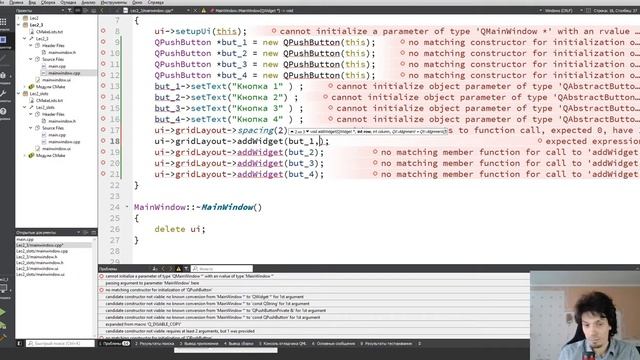Image resolution: width=640 pixels, height=360 pixels.
Task: Open the Анализ menu
Action: [88, 2]
